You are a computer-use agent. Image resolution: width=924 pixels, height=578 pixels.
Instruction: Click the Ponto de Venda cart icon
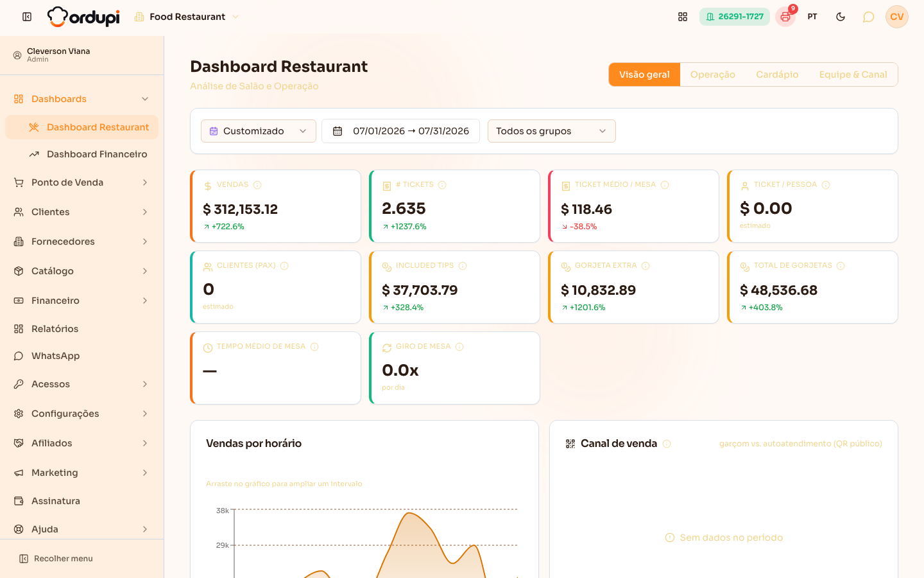pyautogui.click(x=19, y=182)
